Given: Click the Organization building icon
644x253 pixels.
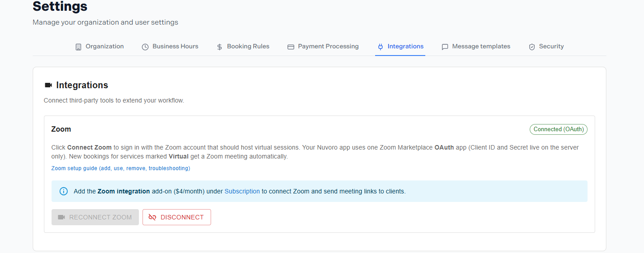Looking at the screenshot, I should [78, 47].
